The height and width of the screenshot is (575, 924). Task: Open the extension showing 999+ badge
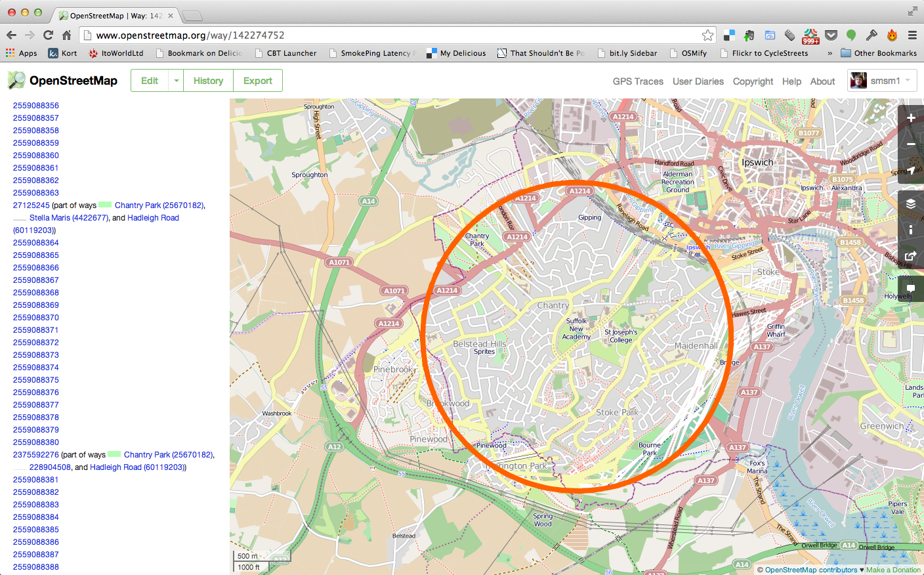click(810, 35)
